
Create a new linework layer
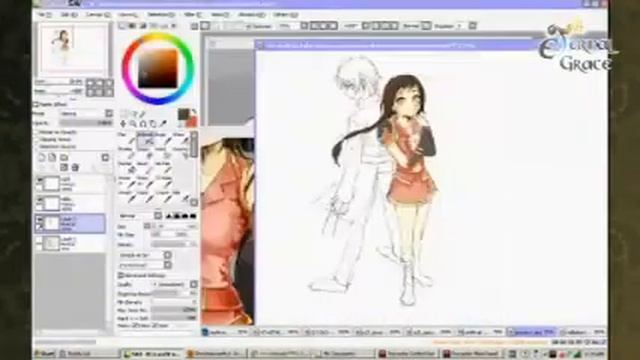point(53,157)
